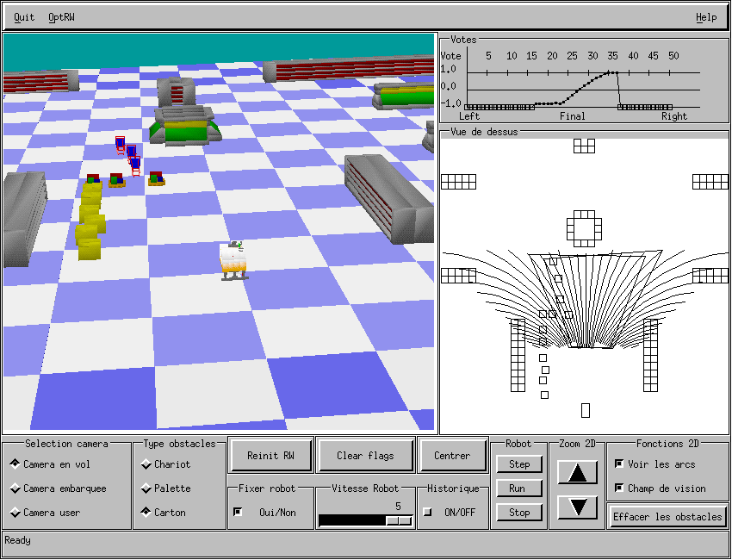Click the Zoom 2D down arrow
This screenshot has height=560, width=732.
point(578,507)
